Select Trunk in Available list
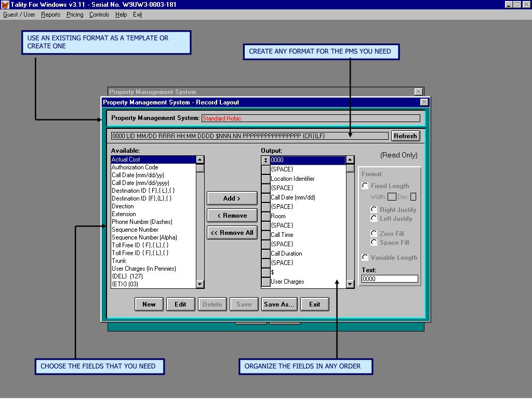The image size is (532, 399). pos(153,261)
